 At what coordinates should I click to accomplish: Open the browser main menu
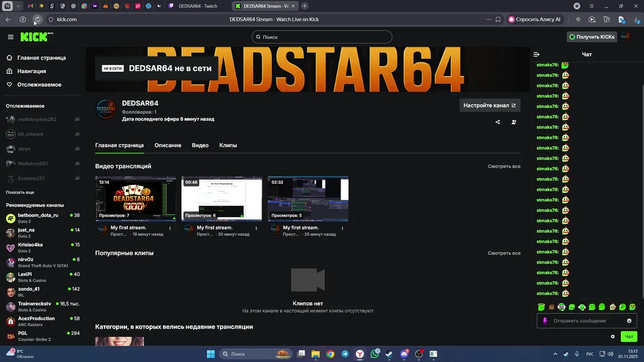(592, 6)
